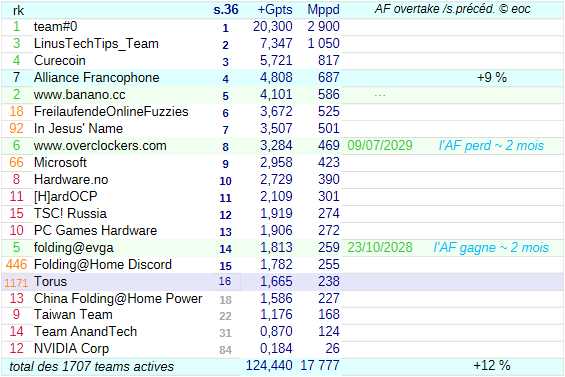Click the +9 % value cell
This screenshot has width=565, height=377.
click(x=492, y=77)
